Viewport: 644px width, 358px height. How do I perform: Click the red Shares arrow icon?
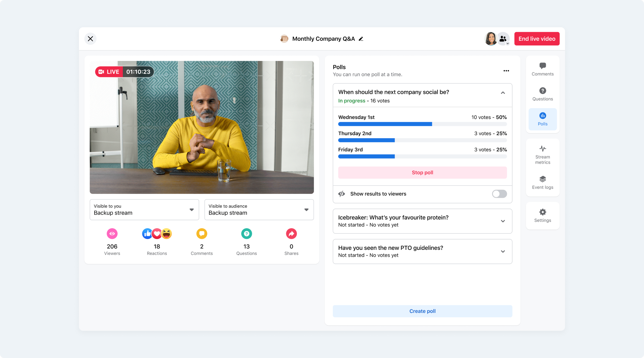[291, 234]
